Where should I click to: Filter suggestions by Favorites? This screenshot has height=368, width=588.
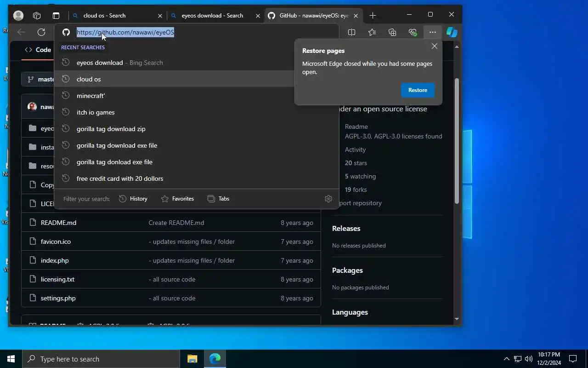(x=177, y=199)
